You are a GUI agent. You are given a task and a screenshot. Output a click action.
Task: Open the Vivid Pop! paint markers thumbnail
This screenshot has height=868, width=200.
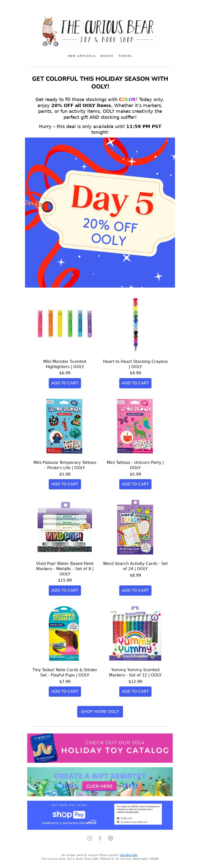(65, 528)
